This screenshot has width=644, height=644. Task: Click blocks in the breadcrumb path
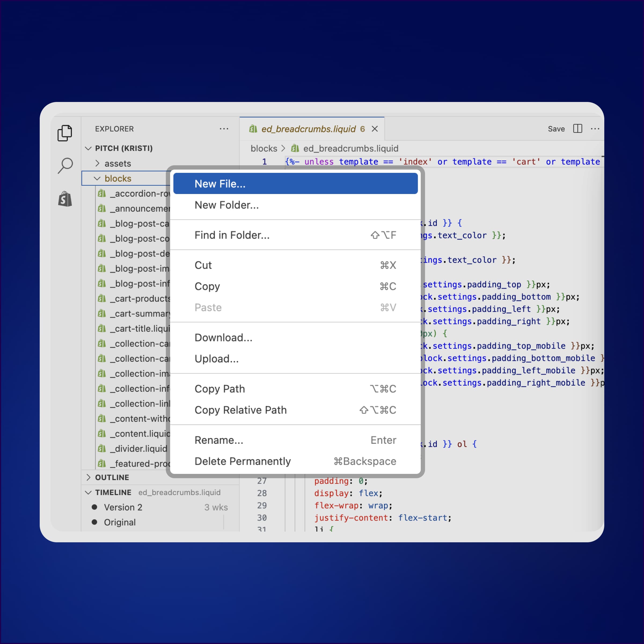coord(264,148)
